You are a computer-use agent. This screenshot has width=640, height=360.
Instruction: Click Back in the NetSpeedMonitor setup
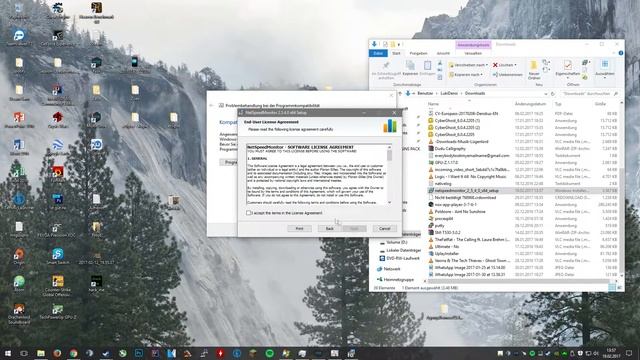point(330,229)
